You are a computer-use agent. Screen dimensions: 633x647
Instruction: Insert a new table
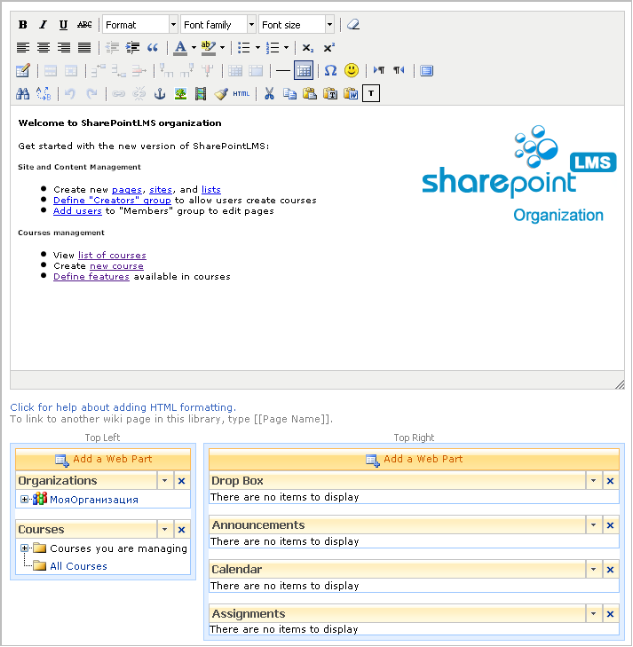coord(23,71)
